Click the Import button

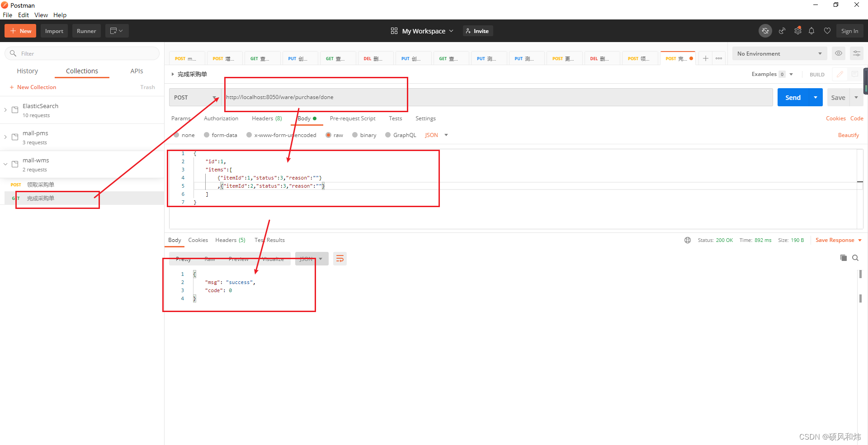[x=54, y=31]
